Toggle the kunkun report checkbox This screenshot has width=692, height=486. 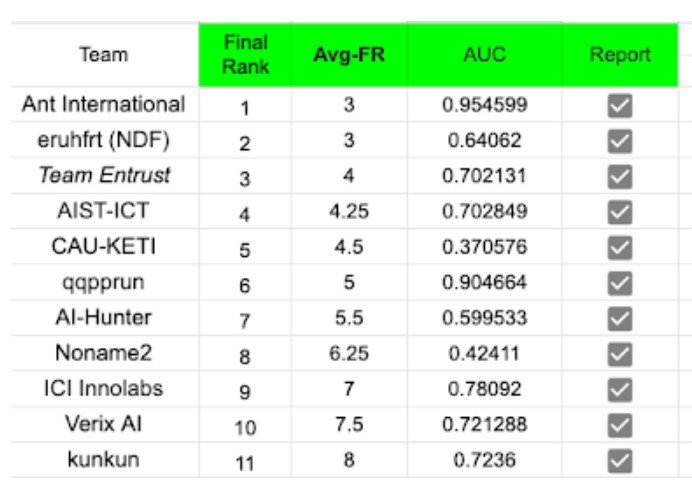tap(620, 459)
